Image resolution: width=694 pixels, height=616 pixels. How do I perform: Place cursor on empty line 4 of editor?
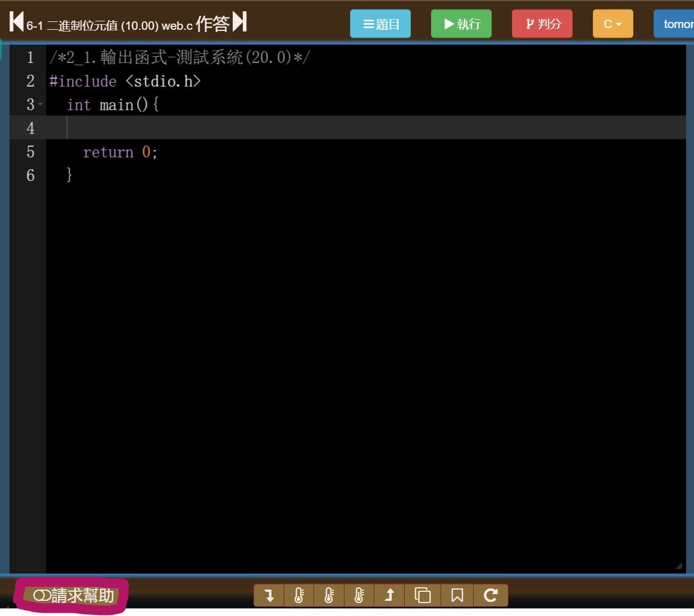337,128
